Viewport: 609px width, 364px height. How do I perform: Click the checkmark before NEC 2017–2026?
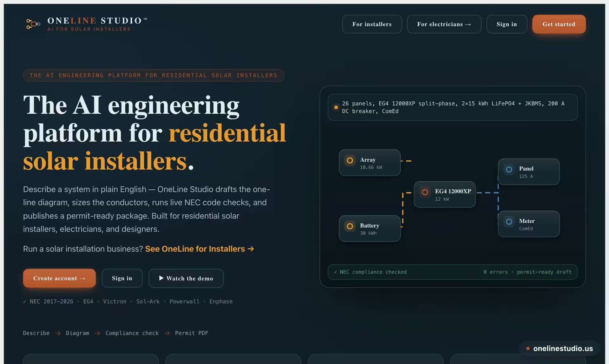[x=25, y=302]
